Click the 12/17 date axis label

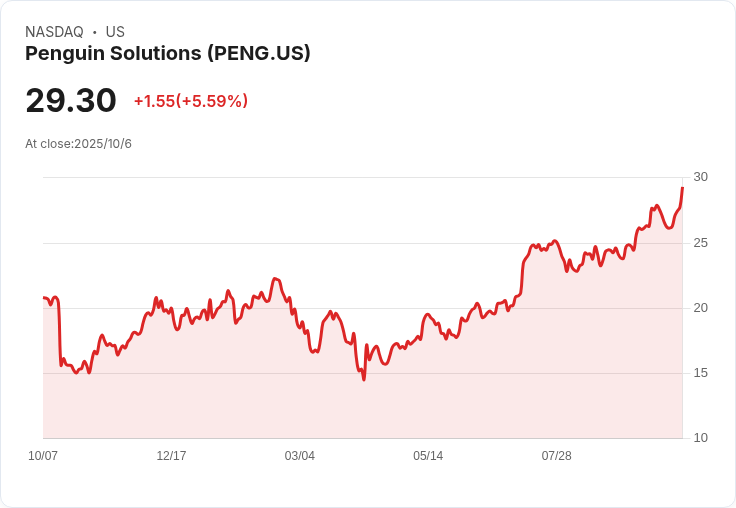point(171,455)
